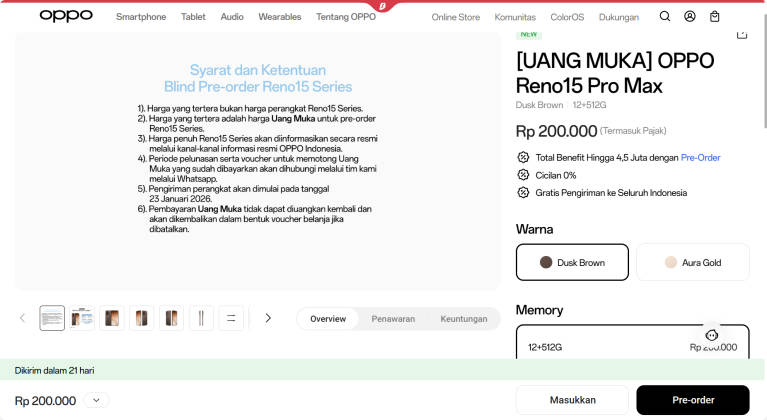The width and height of the screenshot is (767, 420).
Task: Select the third gallery thumbnail
Action: tap(112, 318)
